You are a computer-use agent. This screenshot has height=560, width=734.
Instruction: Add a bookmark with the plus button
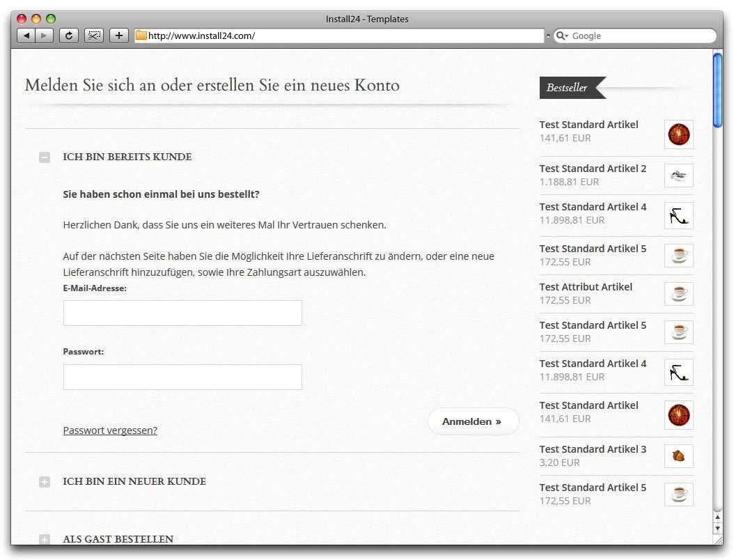coord(119,36)
